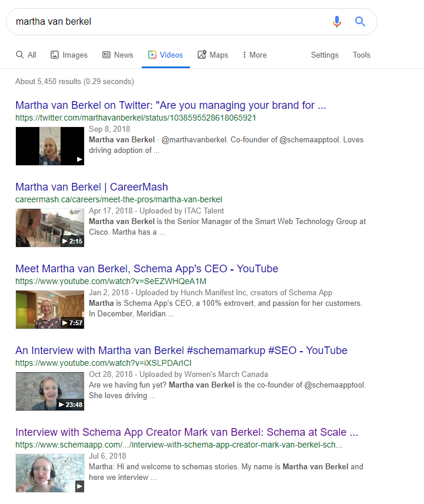Go to the Maps tab
This screenshot has width=424, height=504.
(212, 55)
